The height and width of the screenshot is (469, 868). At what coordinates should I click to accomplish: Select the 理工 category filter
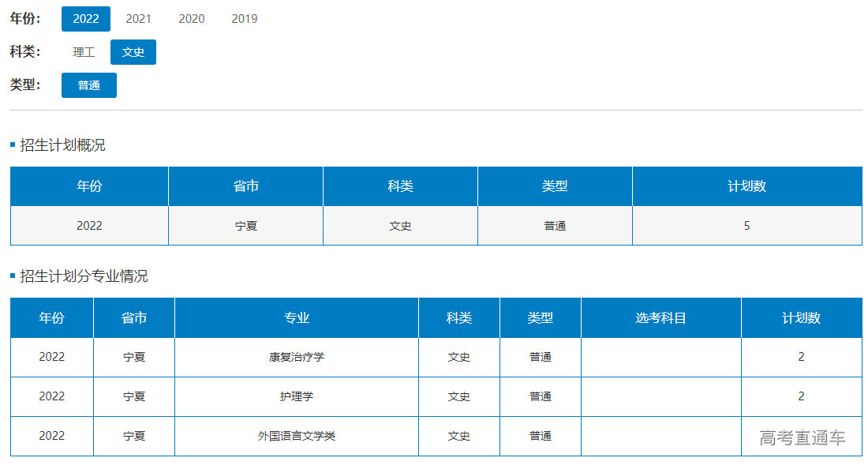tap(84, 52)
